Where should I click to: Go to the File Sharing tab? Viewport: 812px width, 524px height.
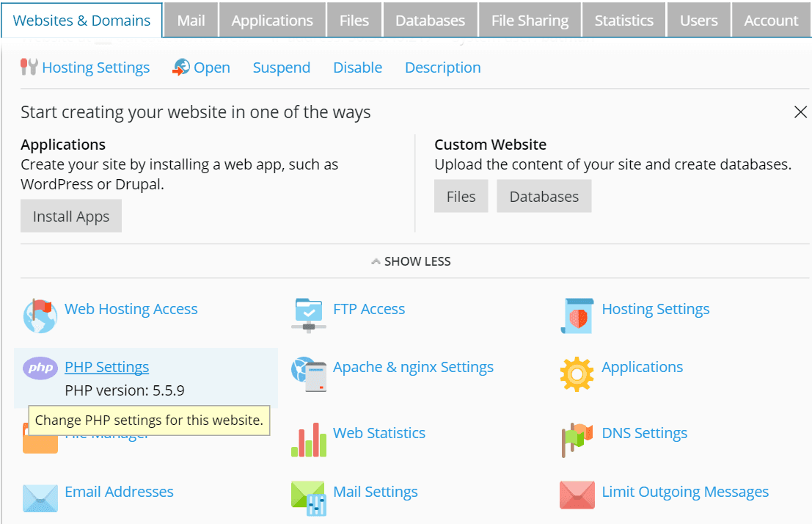(530, 21)
